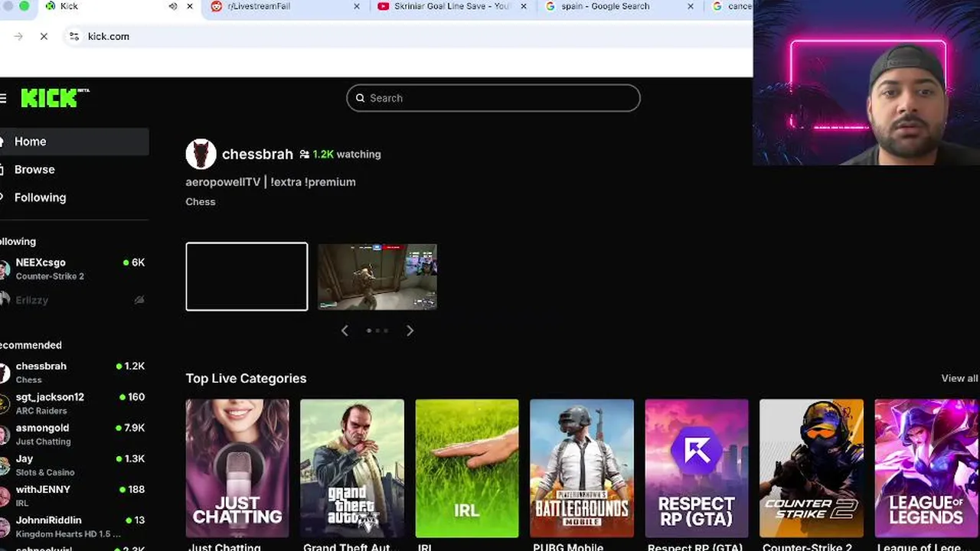The width and height of the screenshot is (980, 551).
Task: Stop page loading in browser toolbar
Action: [44, 36]
